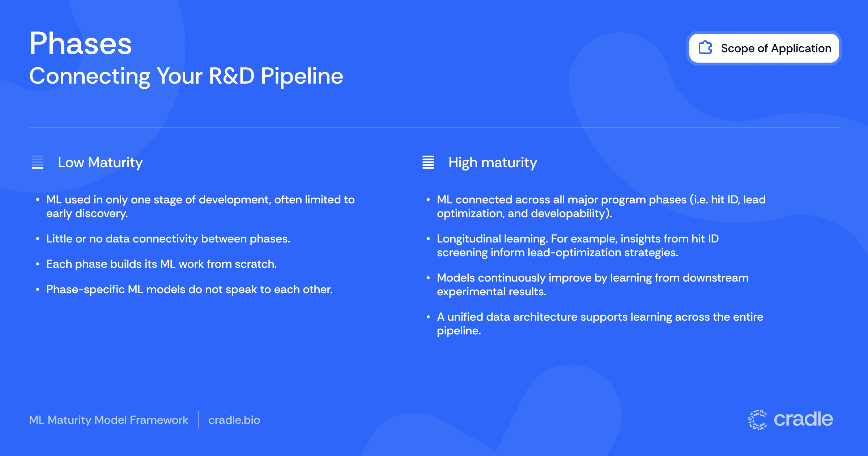Screen dimensions: 868x456
Task: Click Models continuously improve bullet text
Action: click(592, 284)
